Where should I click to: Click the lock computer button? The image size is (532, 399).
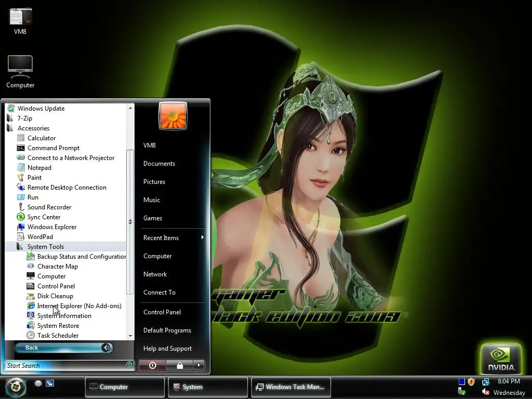179,365
